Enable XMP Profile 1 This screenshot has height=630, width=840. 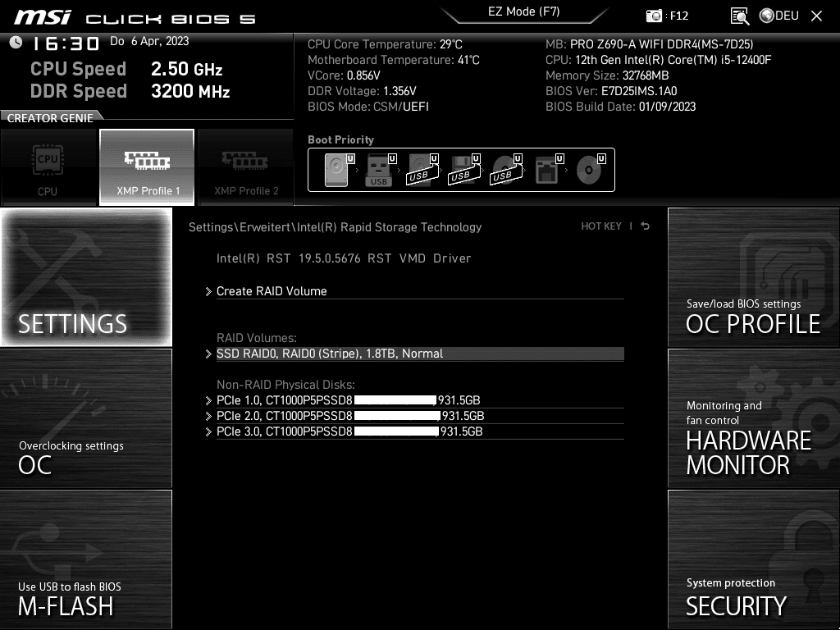(147, 167)
